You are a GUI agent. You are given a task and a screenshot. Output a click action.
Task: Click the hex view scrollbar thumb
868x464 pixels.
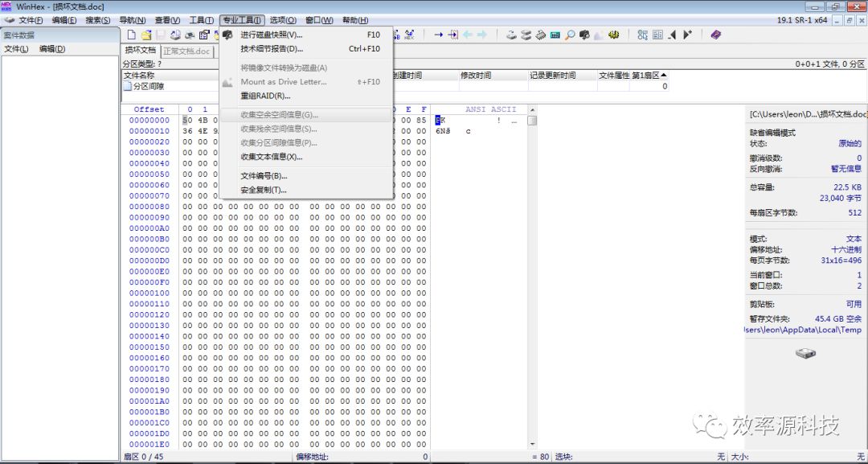click(x=532, y=121)
